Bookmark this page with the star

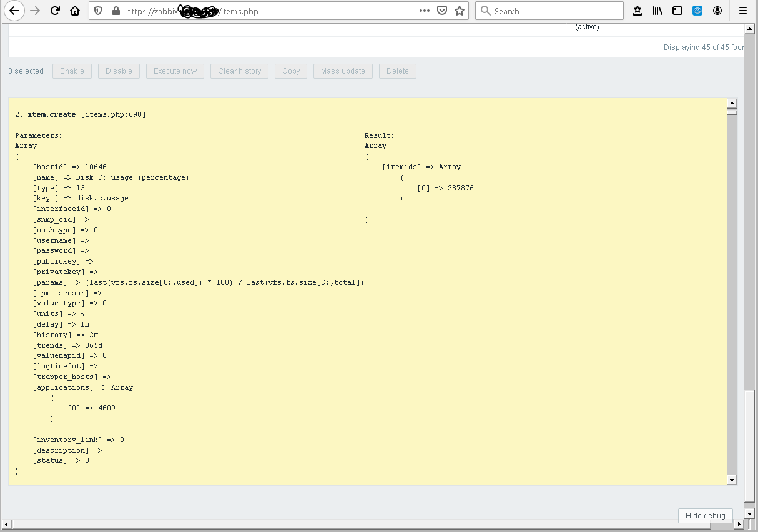460,11
